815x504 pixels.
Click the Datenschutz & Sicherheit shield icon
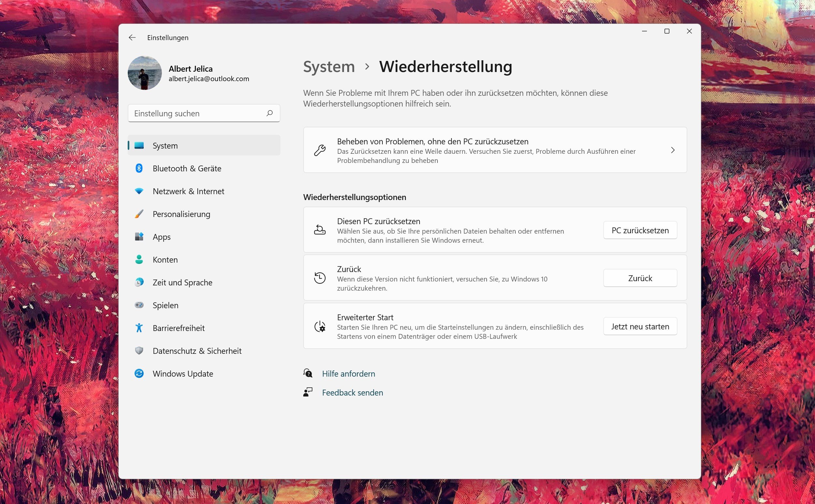point(139,351)
